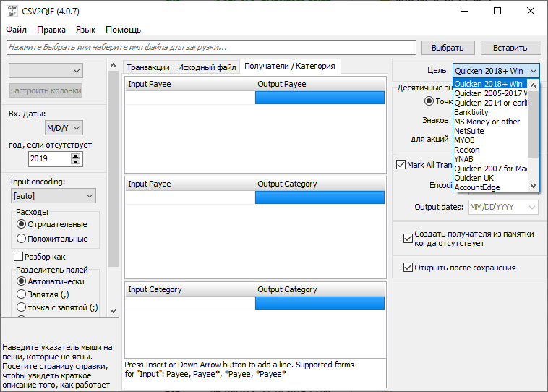Click Input Category cell in third table
548x392 pixels.
click(190, 303)
